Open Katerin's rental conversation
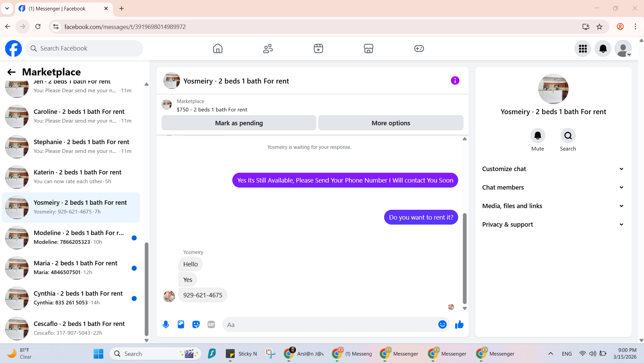The image size is (644, 363). click(x=71, y=177)
